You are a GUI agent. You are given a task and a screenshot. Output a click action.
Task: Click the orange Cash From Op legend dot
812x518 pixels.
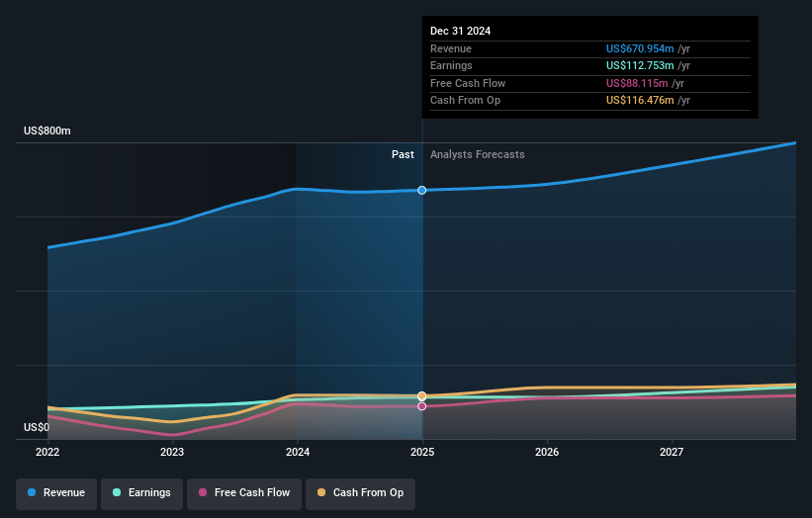[x=321, y=492]
